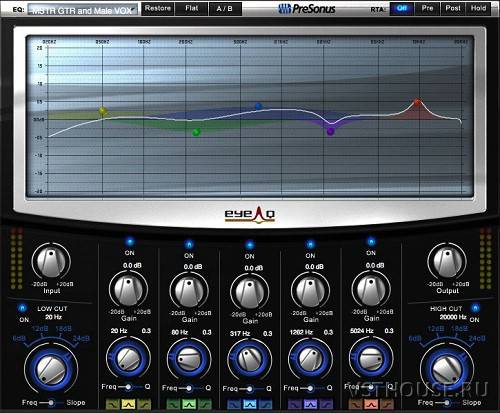Select high shelf shape for purple 1202 Hz band
This screenshot has width=500, height=413.
click(x=326, y=405)
